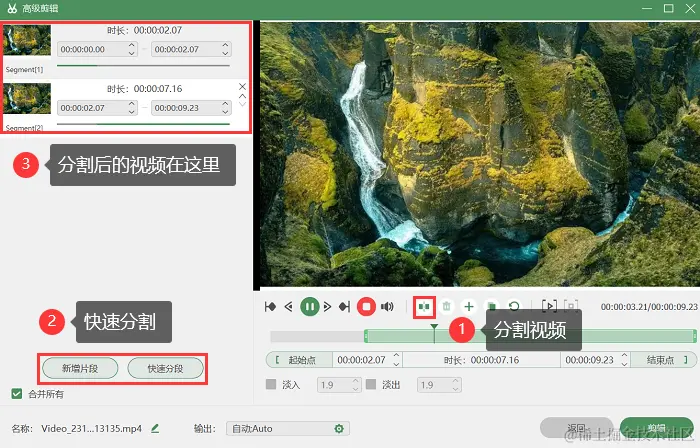The image size is (700, 448).
Task: Click the timeline start time field
Action: pos(367,360)
